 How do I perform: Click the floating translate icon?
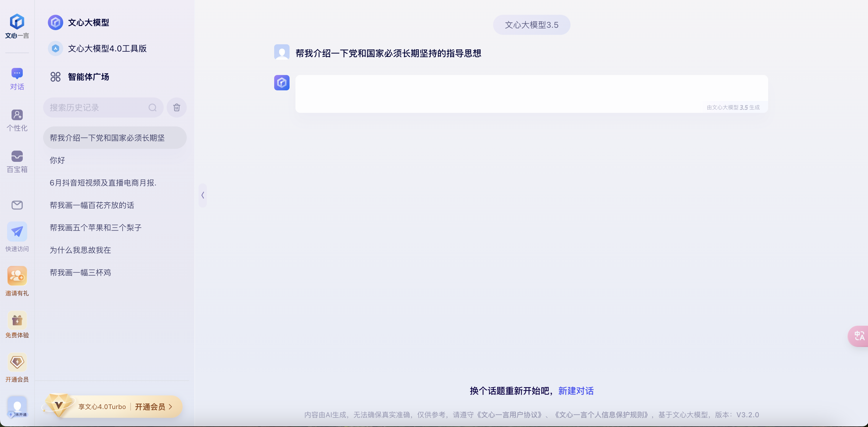pyautogui.click(x=859, y=336)
